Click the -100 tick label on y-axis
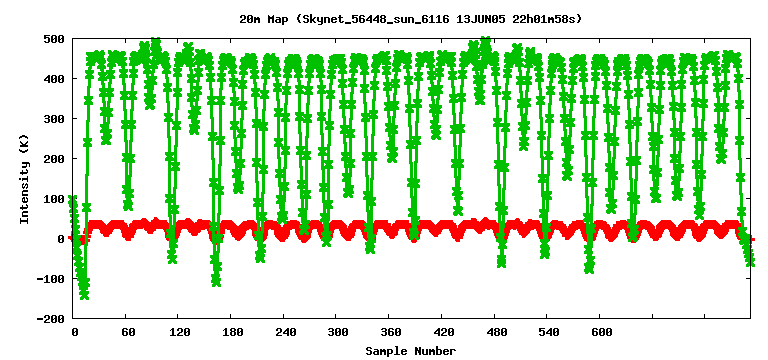The height and width of the screenshot is (360, 768). pos(50,279)
